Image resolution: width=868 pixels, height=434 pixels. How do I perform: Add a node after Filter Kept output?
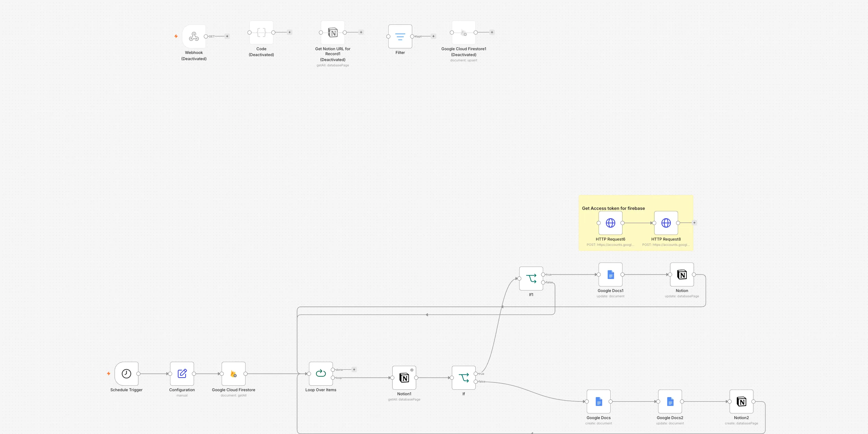pos(433,36)
